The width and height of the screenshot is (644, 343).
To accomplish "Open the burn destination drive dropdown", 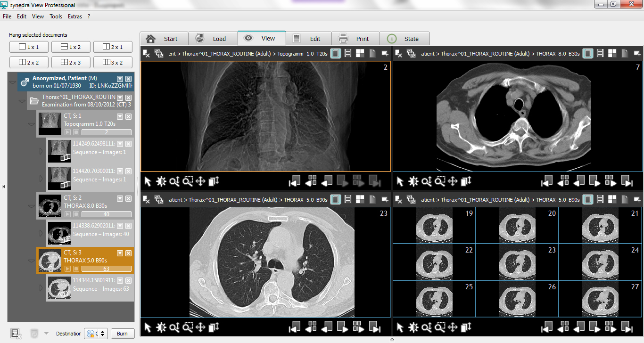I will 102,333.
